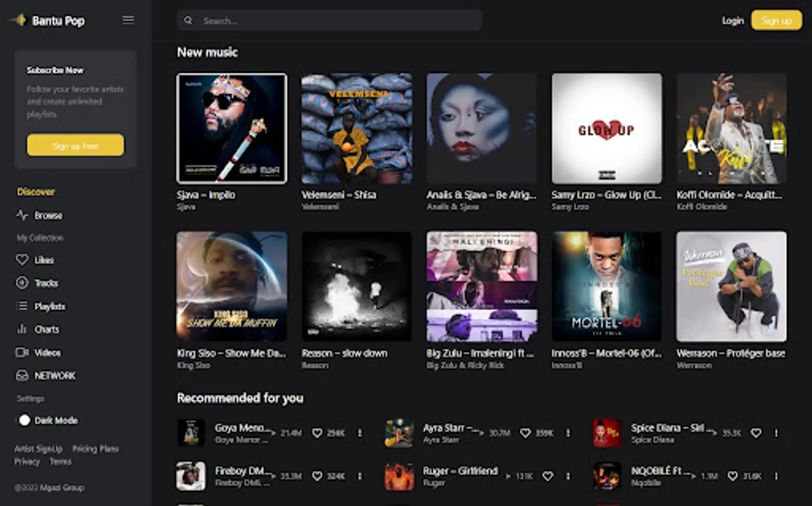The height and width of the screenshot is (506, 812).
Task: Open Koffi Olomide – Acquitté cover
Action: pos(732,128)
